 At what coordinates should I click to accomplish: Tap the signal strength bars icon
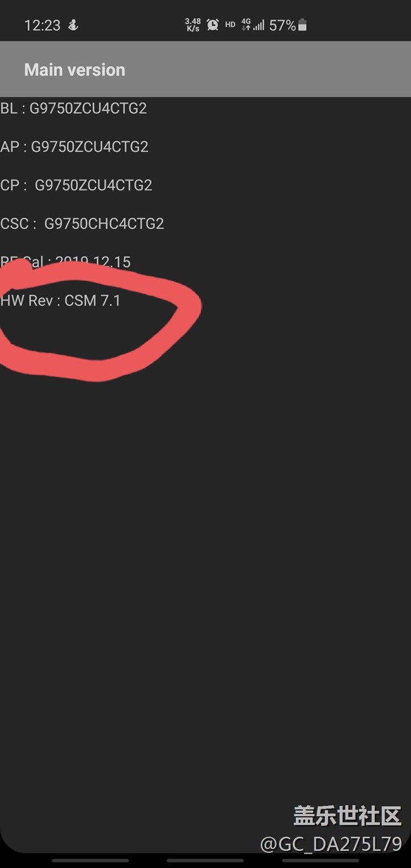(x=259, y=25)
